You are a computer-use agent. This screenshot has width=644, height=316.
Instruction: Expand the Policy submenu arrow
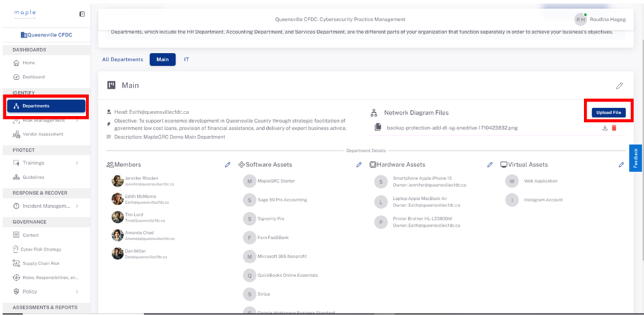click(x=77, y=292)
